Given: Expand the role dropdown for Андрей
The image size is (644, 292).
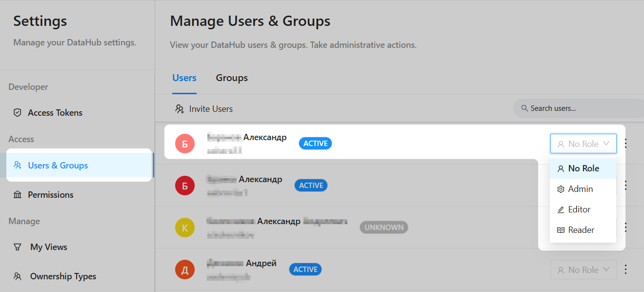Looking at the screenshot, I should point(583,270).
